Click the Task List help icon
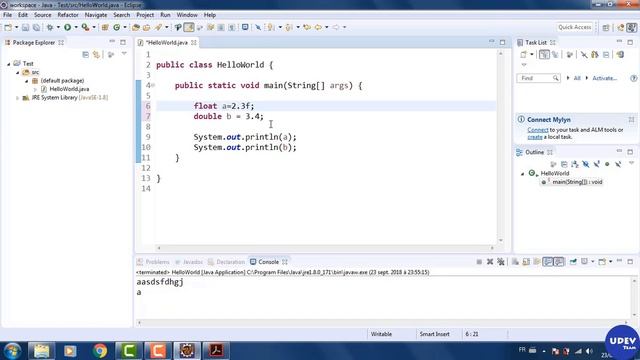640x360 pixels. 633,78
